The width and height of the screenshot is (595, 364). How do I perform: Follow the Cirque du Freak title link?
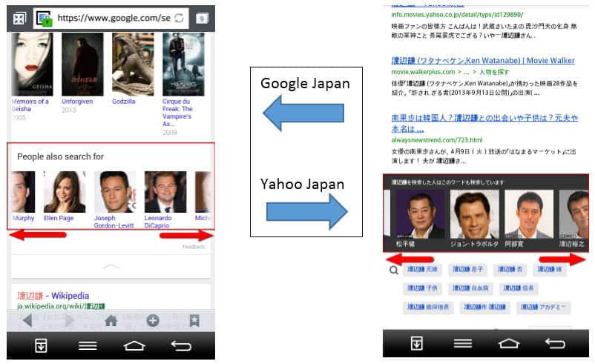[x=177, y=113]
